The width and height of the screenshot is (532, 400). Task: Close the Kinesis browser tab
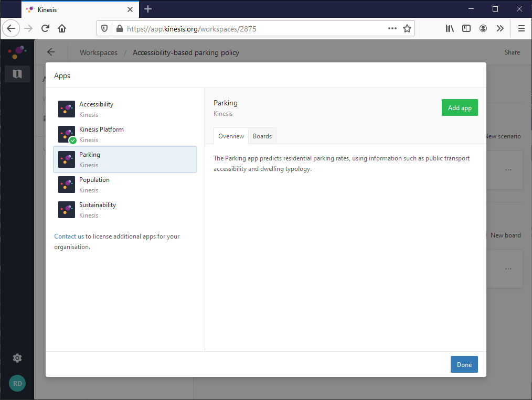(130, 9)
